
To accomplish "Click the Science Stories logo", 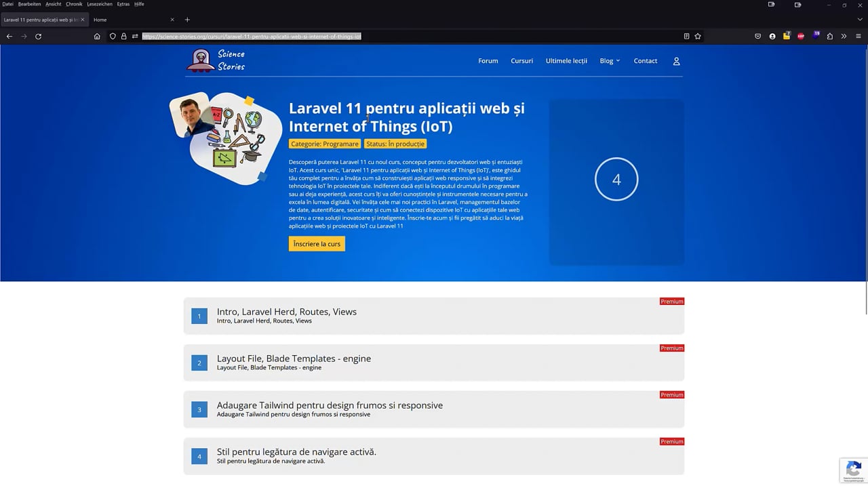I will point(216,60).
